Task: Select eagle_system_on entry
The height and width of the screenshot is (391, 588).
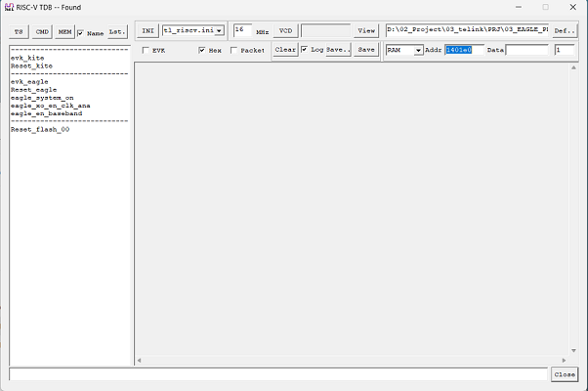Action: coord(42,98)
